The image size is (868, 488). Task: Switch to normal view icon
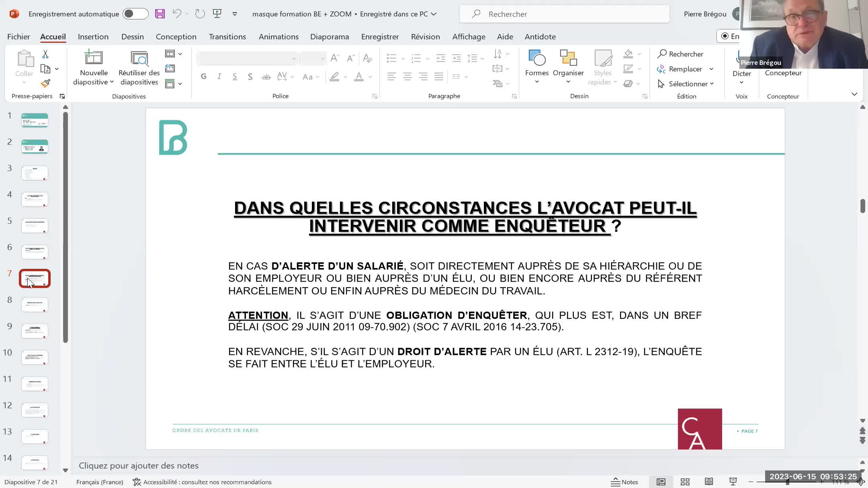661,482
